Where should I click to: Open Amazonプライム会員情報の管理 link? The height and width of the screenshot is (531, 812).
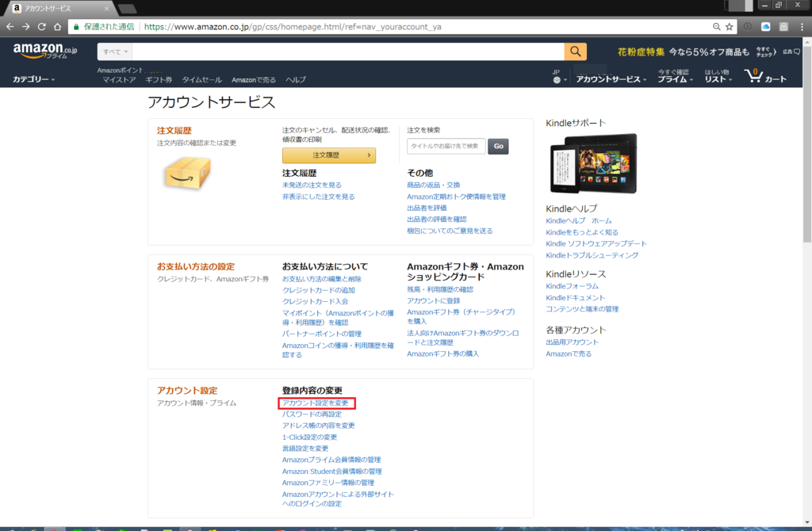pyautogui.click(x=331, y=460)
